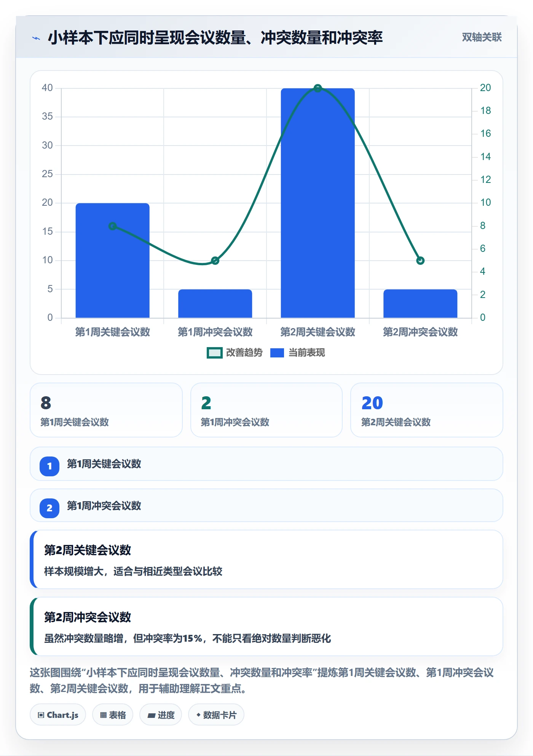Click the 第2周冲突会议数 note card heading
This screenshot has height=756, width=533.
(88, 617)
